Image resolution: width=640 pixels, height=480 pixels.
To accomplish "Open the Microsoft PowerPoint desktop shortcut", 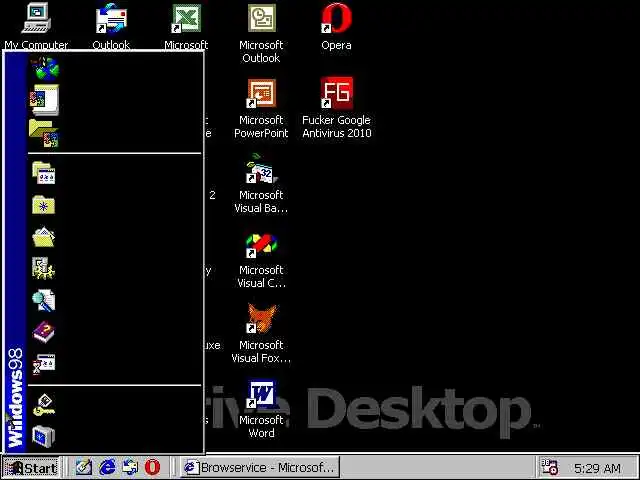I will (261, 109).
